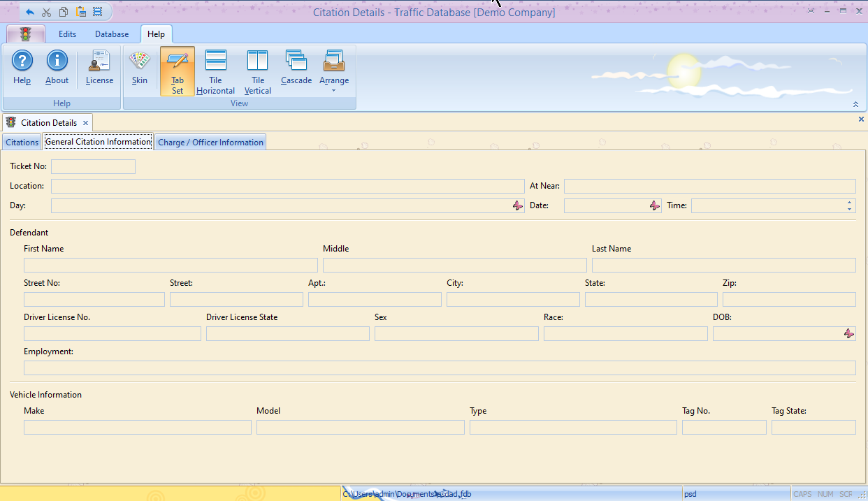This screenshot has width=868, height=501.
Task: Toggle the Tab Set view mode
Action: coord(178,71)
